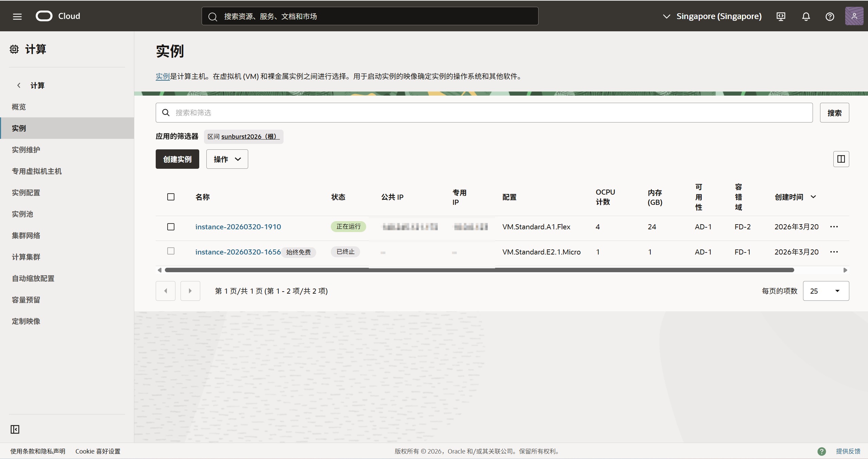Check the instance-20260320-1656 row checkbox

click(x=171, y=251)
